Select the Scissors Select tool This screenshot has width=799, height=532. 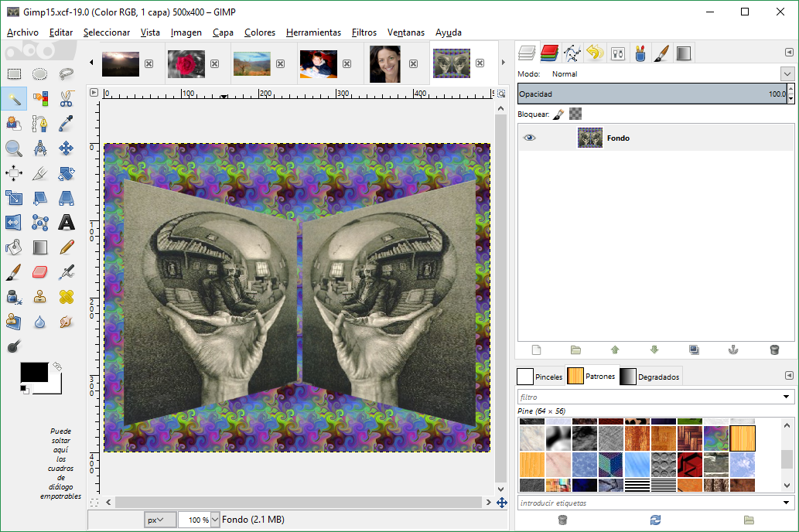coord(67,98)
